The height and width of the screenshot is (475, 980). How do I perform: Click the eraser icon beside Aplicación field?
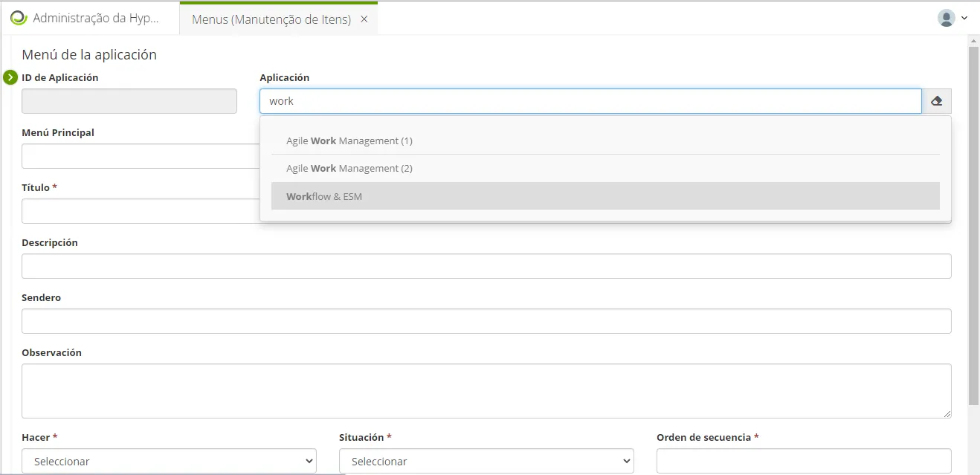pyautogui.click(x=936, y=101)
